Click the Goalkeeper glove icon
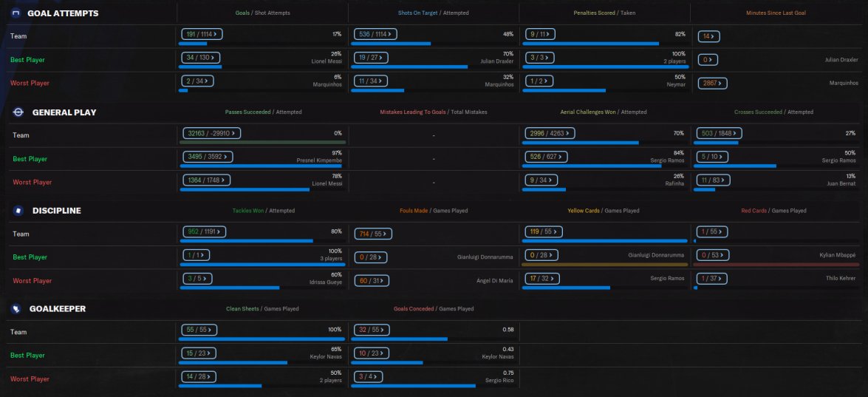 (16, 308)
